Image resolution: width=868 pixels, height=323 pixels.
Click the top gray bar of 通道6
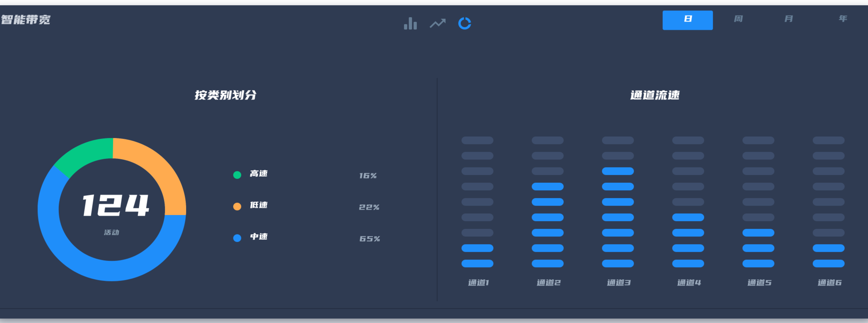[829, 141]
